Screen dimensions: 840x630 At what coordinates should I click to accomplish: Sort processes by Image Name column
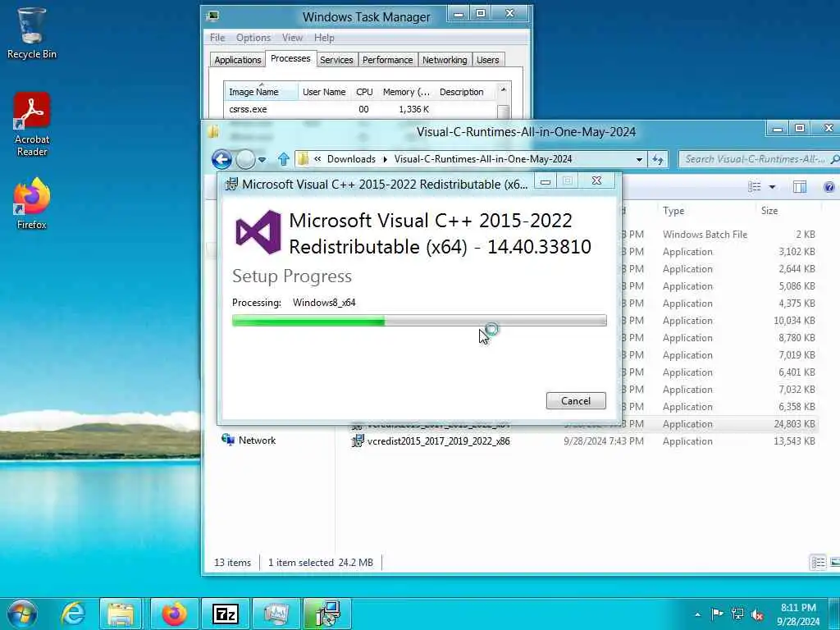coord(261,92)
